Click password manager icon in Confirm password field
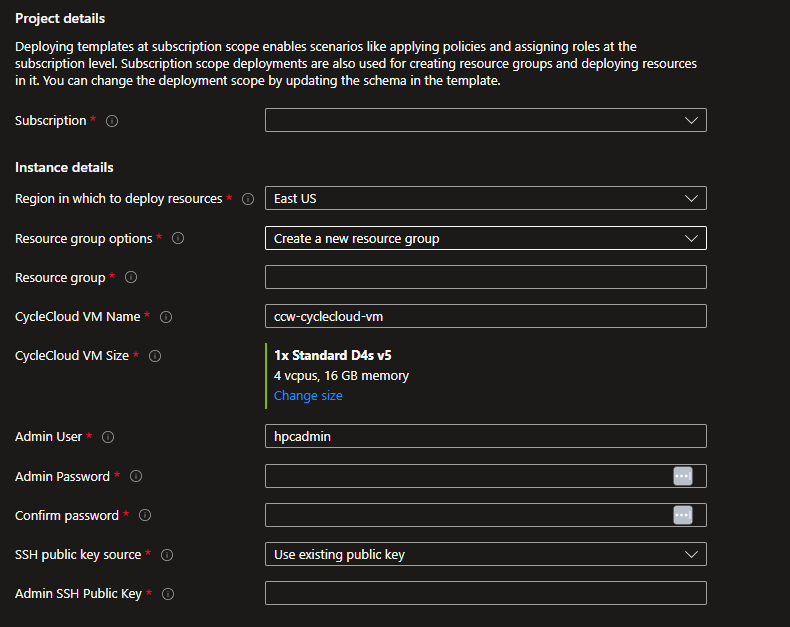Viewport: 790px width, 627px height. pyautogui.click(x=682, y=515)
